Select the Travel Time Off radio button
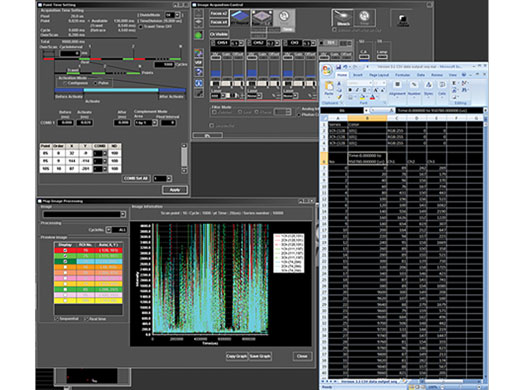520x390 pixels. click(141, 27)
